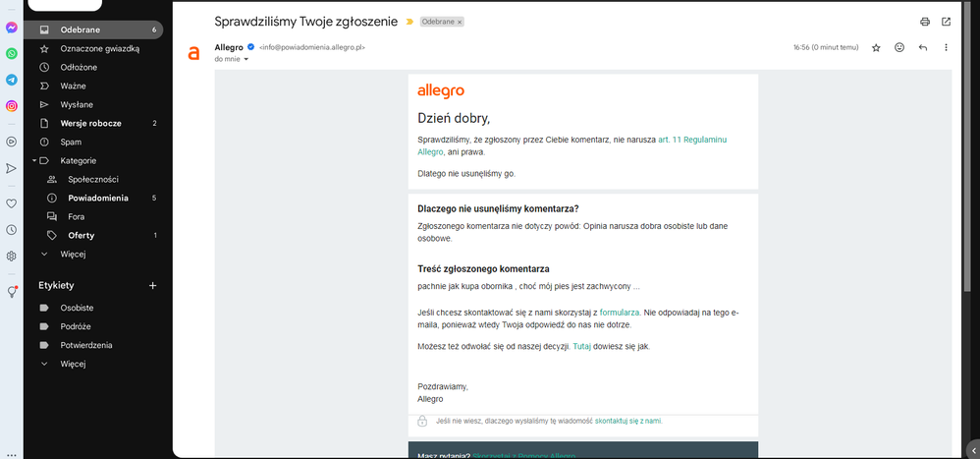
Task: Add an emoji reaction to the email
Action: click(x=899, y=47)
